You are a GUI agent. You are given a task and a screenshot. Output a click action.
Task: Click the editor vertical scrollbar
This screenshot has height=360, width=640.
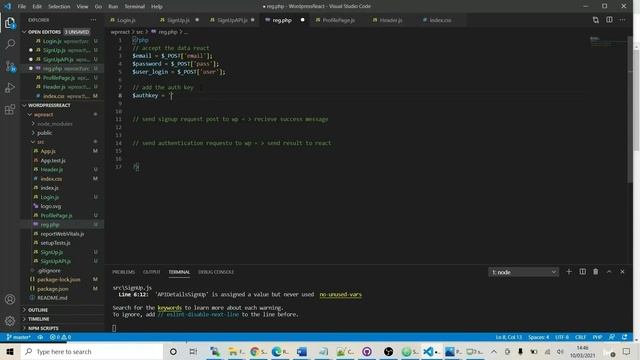coord(629,110)
